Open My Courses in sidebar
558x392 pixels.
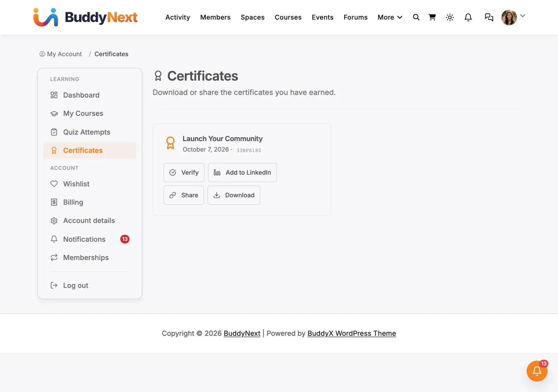click(90, 114)
